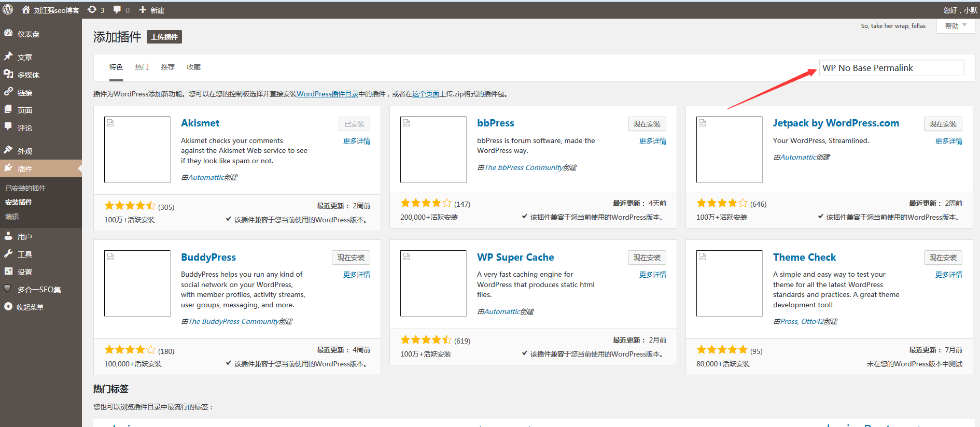The image size is (980, 427).
Task: Click the Akismet plugin thumbnail
Action: coord(137,150)
